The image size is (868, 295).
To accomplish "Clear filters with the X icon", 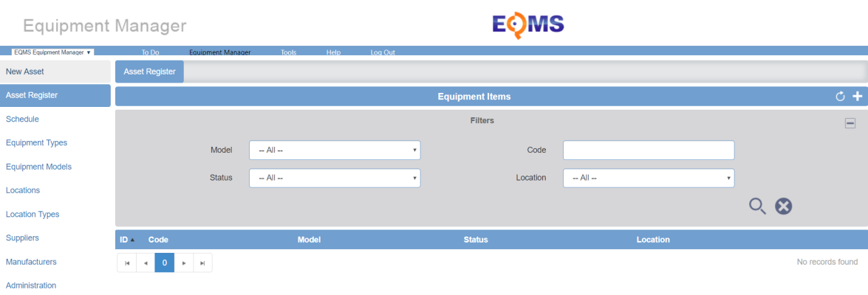I will pyautogui.click(x=783, y=206).
